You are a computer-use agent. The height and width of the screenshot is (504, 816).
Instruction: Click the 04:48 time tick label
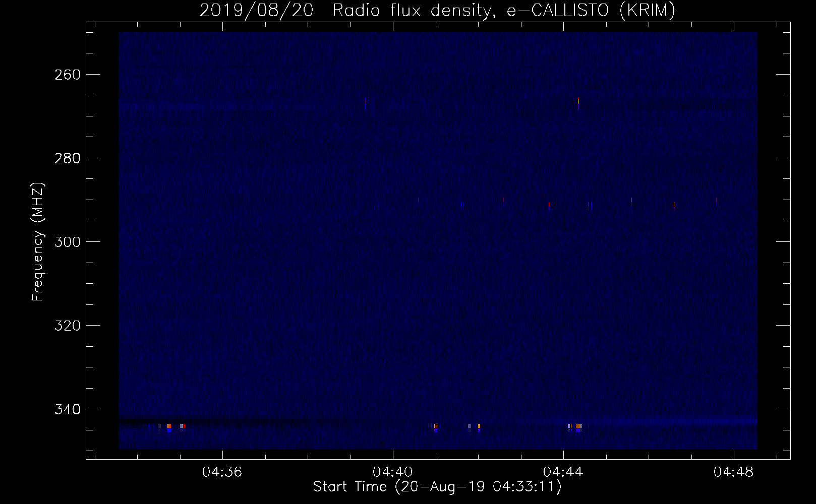pyautogui.click(x=733, y=472)
